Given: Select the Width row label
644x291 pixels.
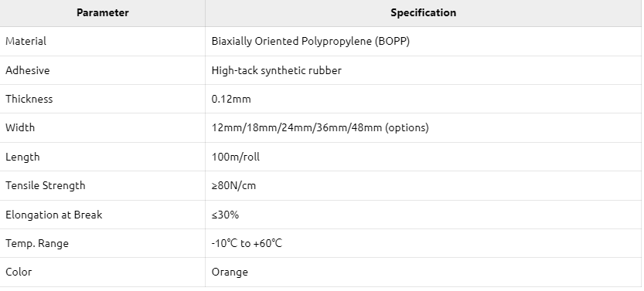Looking at the screenshot, I should coord(20,127).
